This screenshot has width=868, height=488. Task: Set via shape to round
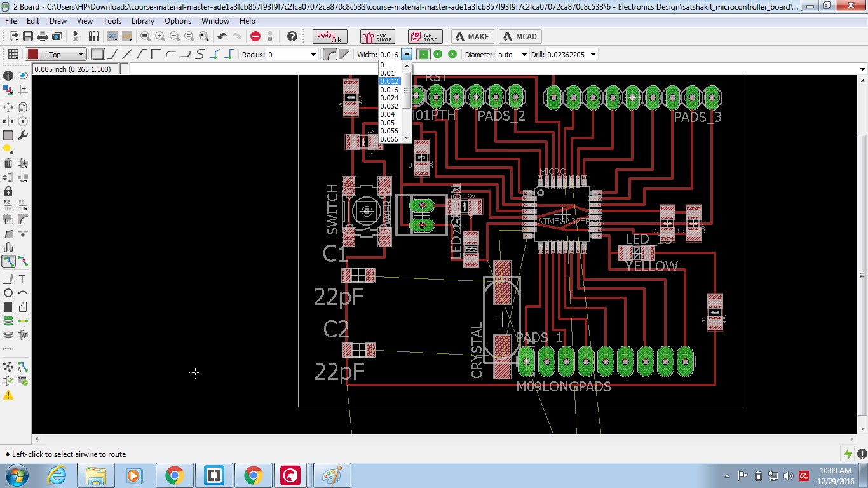coord(438,54)
